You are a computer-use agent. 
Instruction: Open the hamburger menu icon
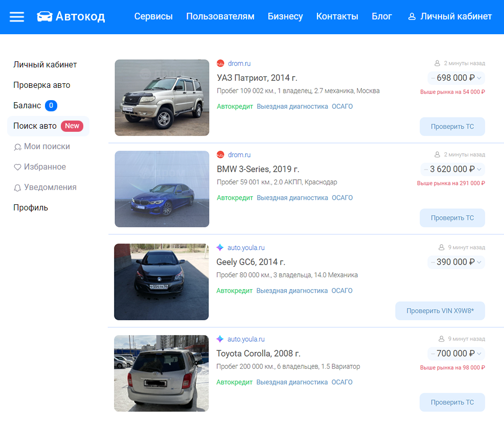click(x=17, y=16)
